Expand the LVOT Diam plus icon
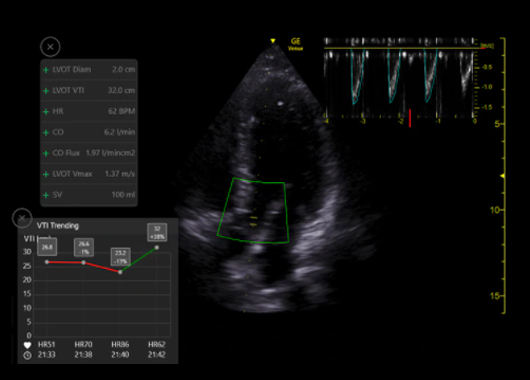 click(x=46, y=70)
